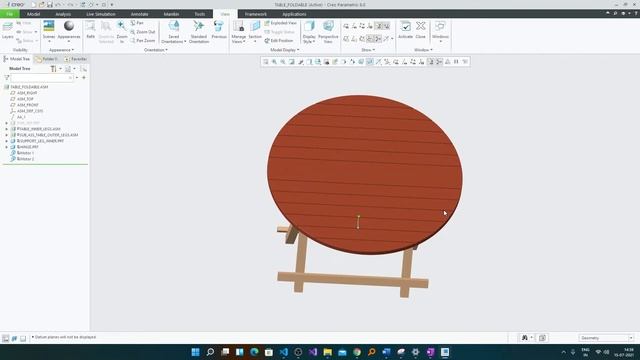Return to the Previous view orientation
Image resolution: width=640 pixels, height=360 pixels.
(x=219, y=31)
